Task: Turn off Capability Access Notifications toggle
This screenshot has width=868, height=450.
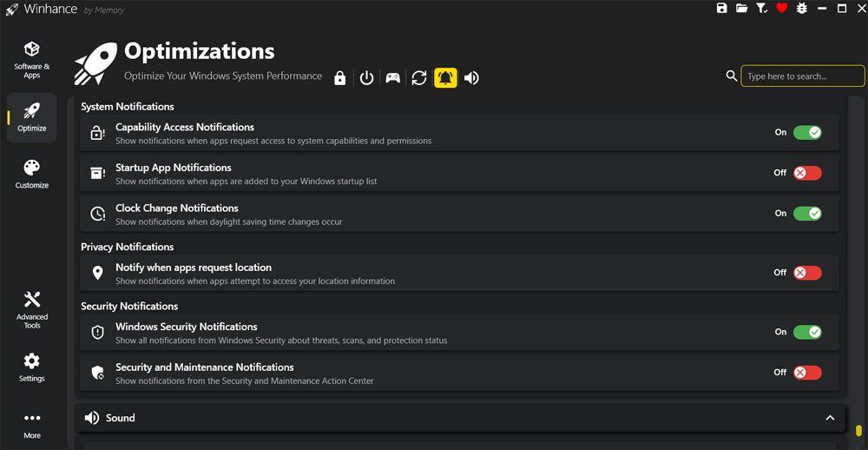Action: (x=806, y=133)
